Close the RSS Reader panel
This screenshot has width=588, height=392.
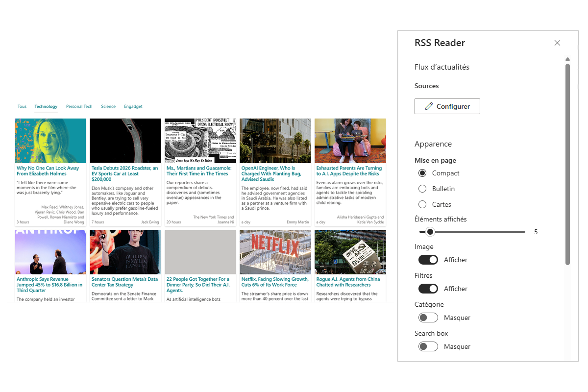click(x=557, y=43)
